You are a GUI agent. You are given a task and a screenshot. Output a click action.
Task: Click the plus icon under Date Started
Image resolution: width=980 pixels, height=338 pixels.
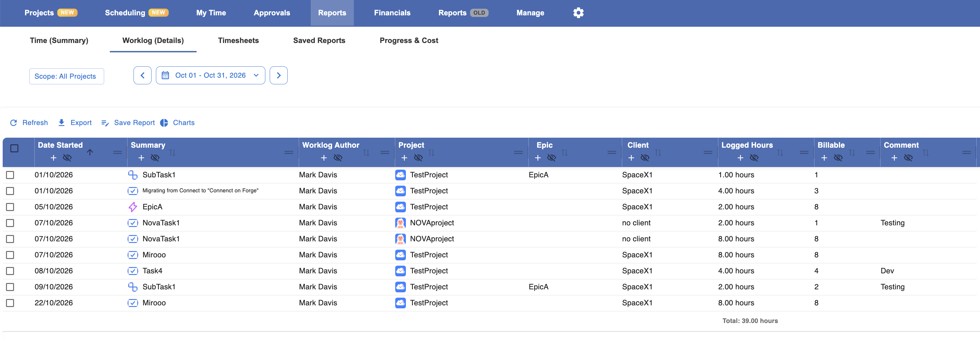click(54, 158)
